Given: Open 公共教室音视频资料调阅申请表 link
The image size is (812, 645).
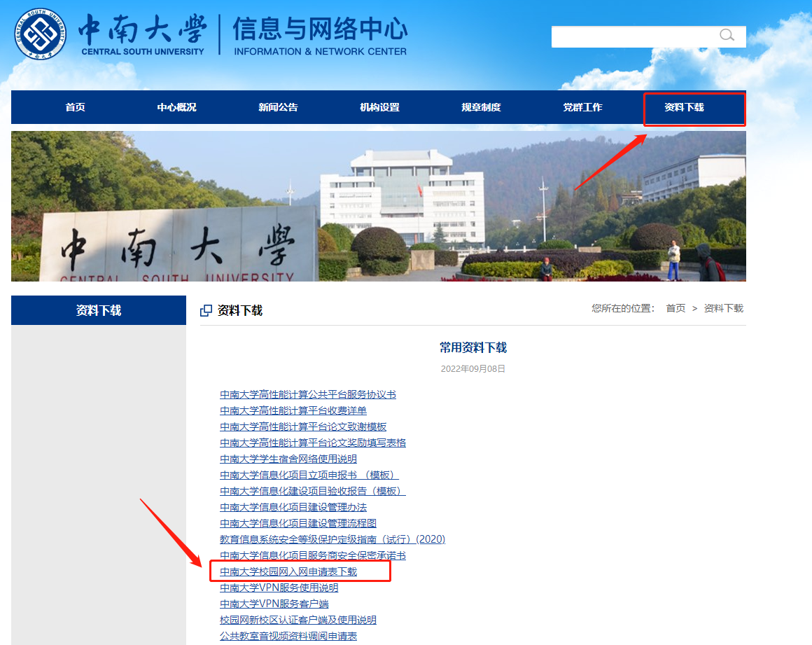Looking at the screenshot, I should (x=288, y=636).
